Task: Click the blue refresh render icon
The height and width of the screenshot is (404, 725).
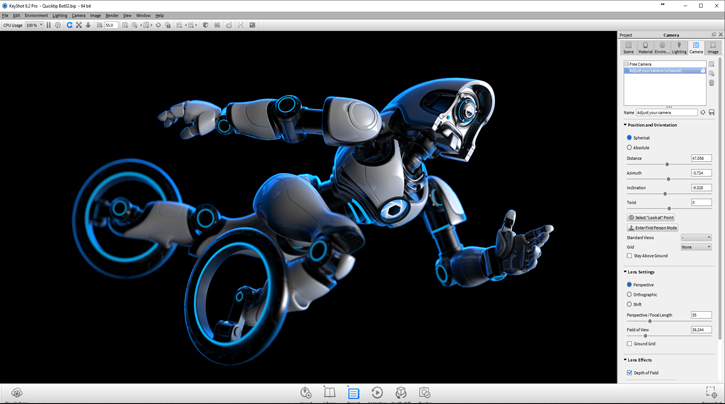Action: (x=69, y=25)
